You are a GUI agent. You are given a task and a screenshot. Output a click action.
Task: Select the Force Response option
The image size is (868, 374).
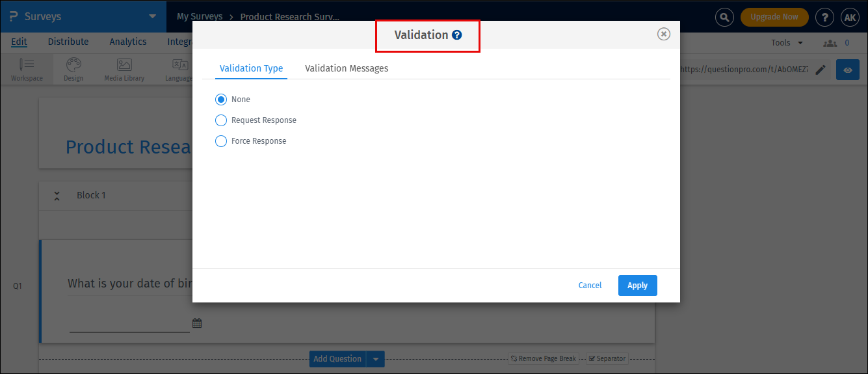tap(221, 141)
